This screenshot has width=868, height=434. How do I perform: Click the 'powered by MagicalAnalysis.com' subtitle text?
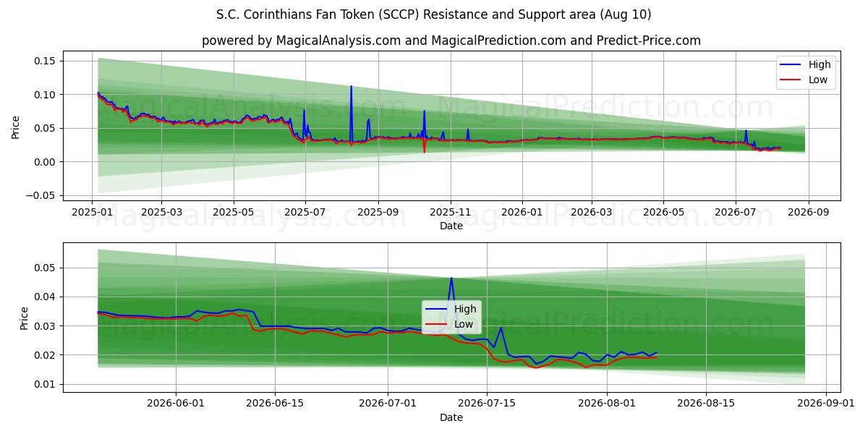coord(451,41)
